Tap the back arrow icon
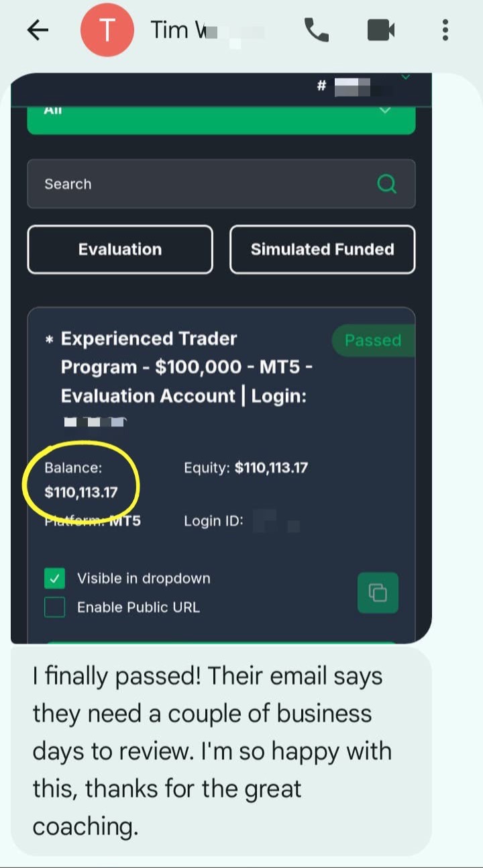The width and height of the screenshot is (483, 868). [x=38, y=30]
